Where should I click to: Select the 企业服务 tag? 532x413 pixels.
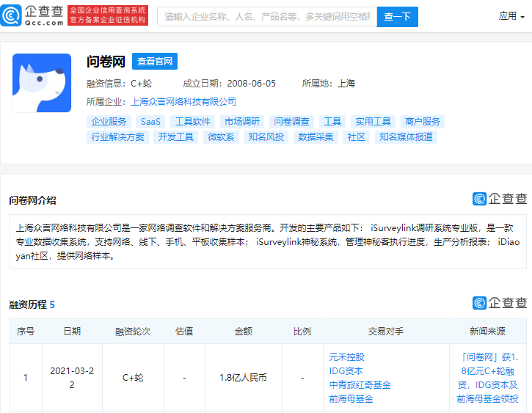(109, 121)
